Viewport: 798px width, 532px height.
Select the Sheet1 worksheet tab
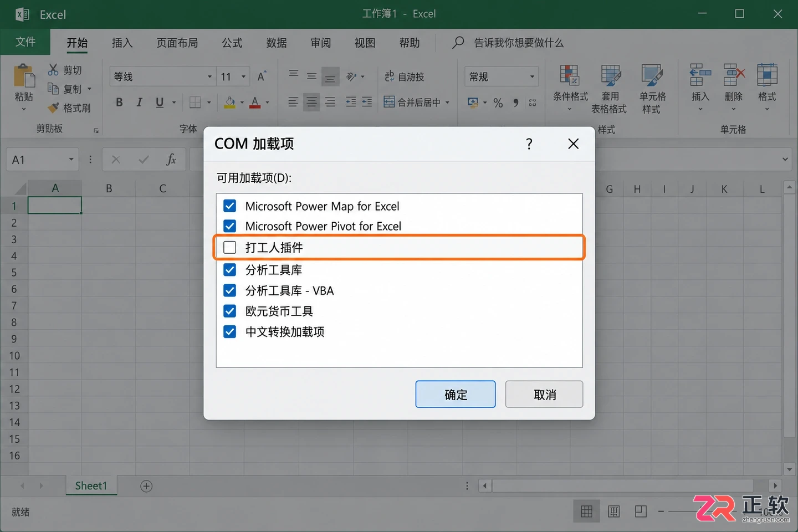pyautogui.click(x=91, y=486)
